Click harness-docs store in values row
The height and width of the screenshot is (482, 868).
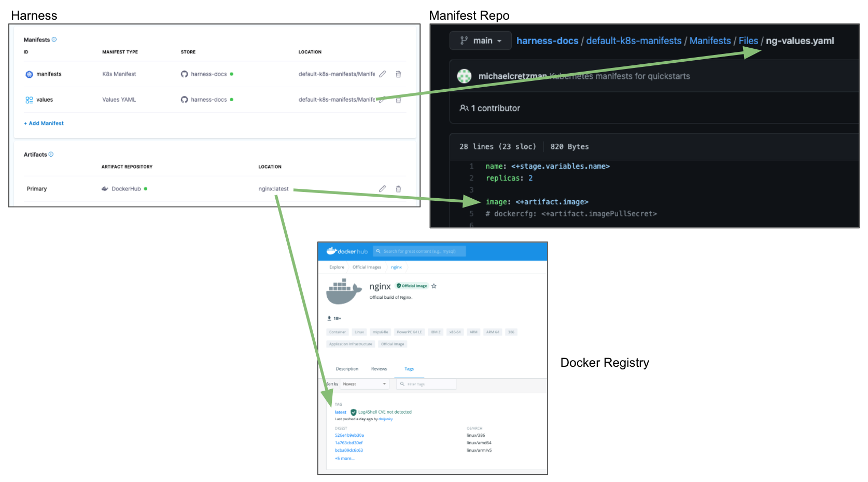tap(209, 100)
